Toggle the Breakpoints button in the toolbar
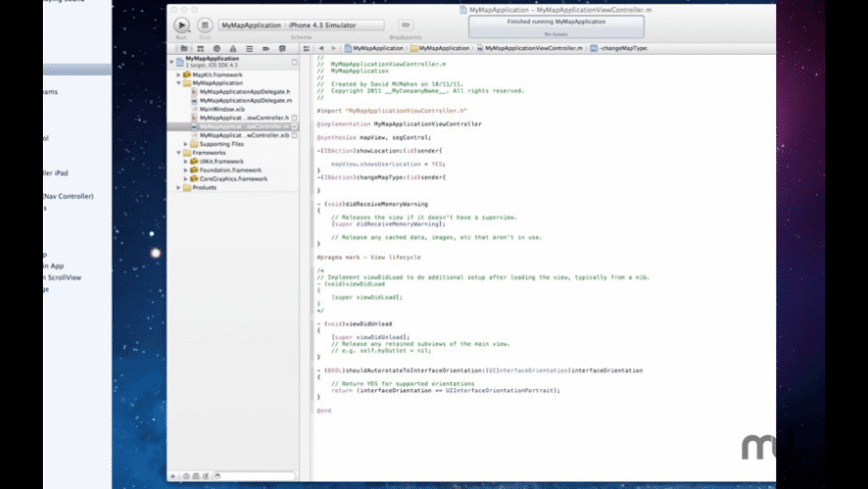Image resolution: width=868 pixels, height=489 pixels. coord(405,25)
